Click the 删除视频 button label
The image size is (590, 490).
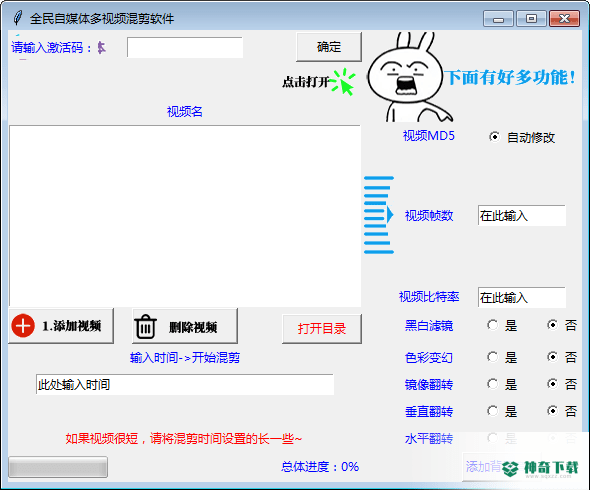pyautogui.click(x=193, y=327)
